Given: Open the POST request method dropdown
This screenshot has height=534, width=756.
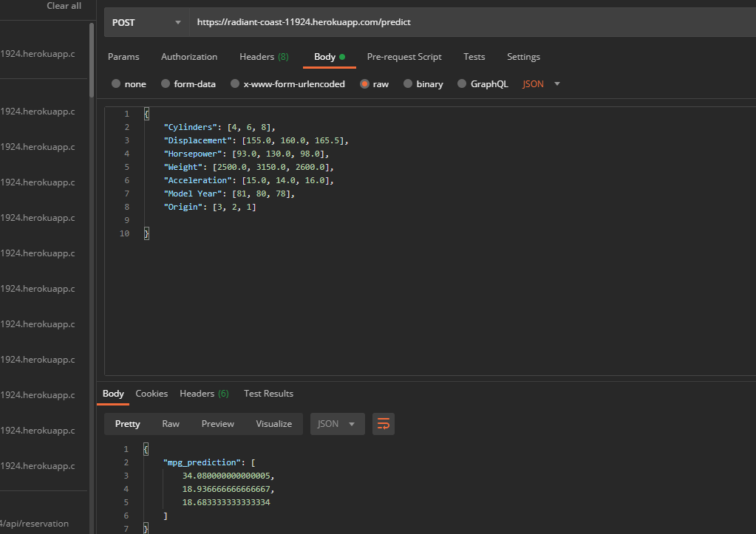Looking at the screenshot, I should point(146,22).
